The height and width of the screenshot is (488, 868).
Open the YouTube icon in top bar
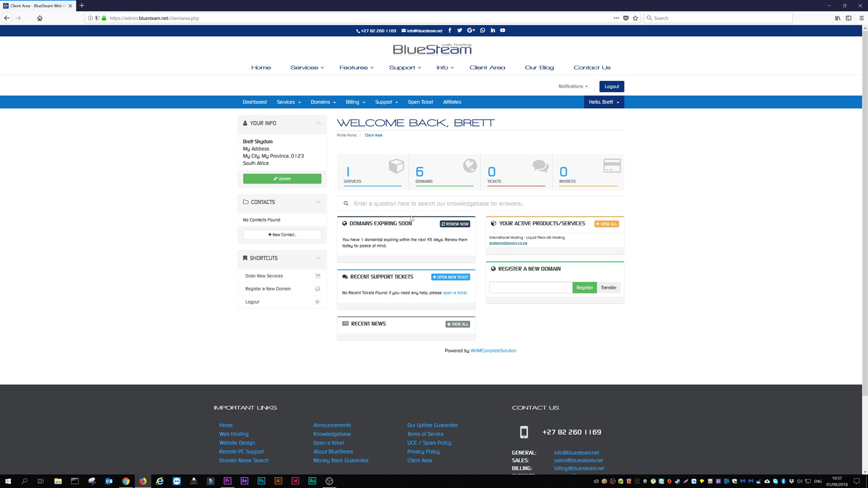(x=502, y=30)
